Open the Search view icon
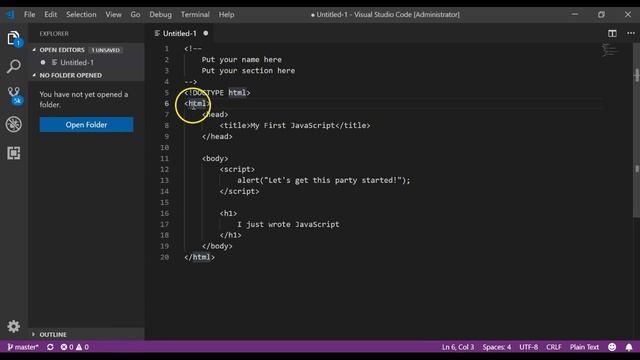Image resolution: width=640 pixels, height=360 pixels. [x=13, y=66]
